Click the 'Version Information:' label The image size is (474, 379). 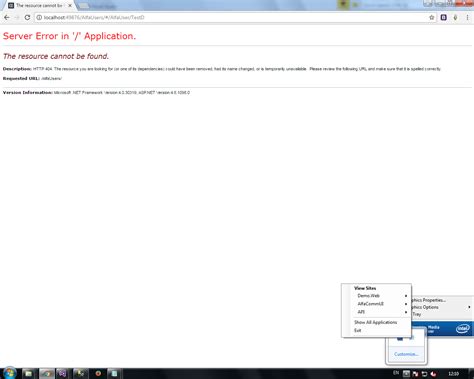[x=28, y=92]
